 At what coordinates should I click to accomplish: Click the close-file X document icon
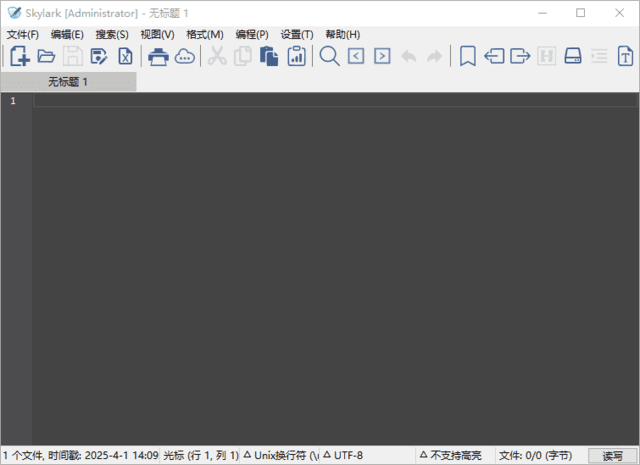coord(125,57)
